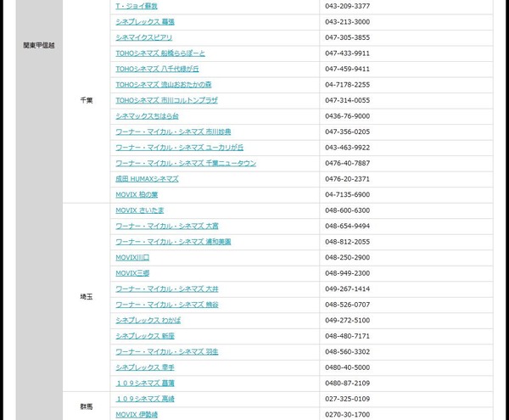The image size is (509, 420).
Task: Select phone number 043-463-9922
Action: (x=347, y=148)
